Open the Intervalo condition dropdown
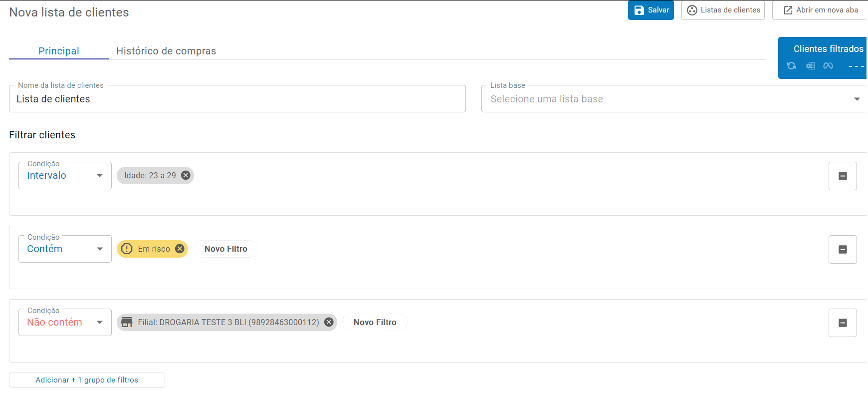Viewport: 868px width, 395px height. pyautogui.click(x=65, y=175)
